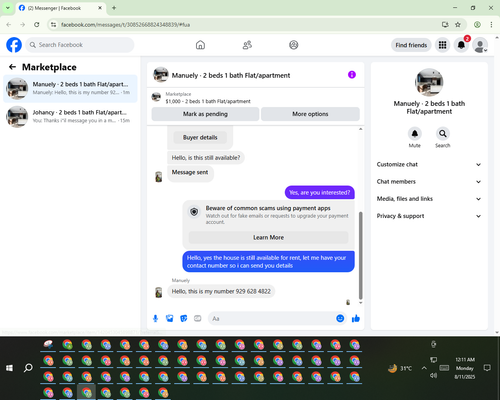Image resolution: width=500 pixels, height=400 pixels.
Task: Open the Notifications bell
Action: point(461,45)
